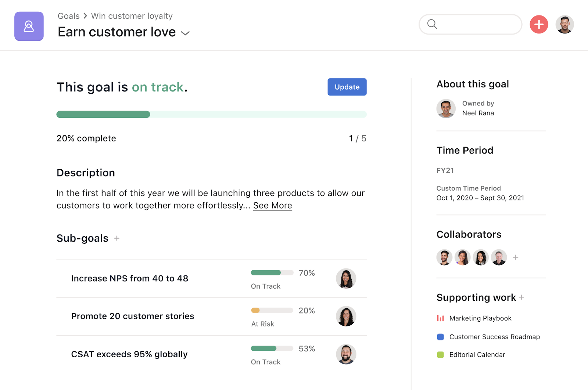Click assignee avatar for CSAT exceeds 95% globally
Image resolution: width=588 pixels, height=390 pixels.
click(346, 354)
